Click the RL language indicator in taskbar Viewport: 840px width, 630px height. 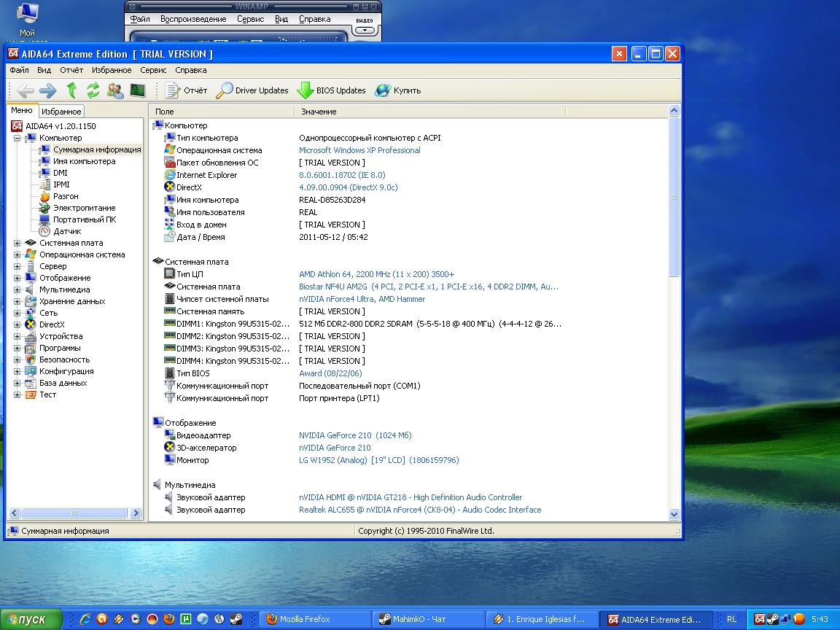tap(731, 619)
